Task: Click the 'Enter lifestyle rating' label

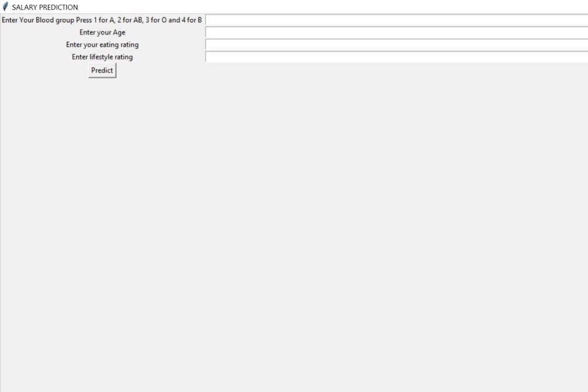Action: point(102,57)
